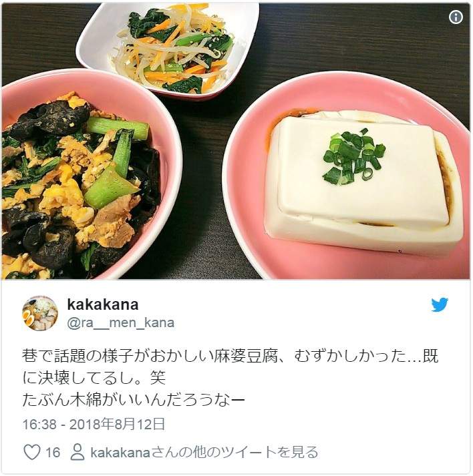473x476 pixels.
Task: Select kakakanaさんの他のツイートを見る link
Action: (x=204, y=453)
